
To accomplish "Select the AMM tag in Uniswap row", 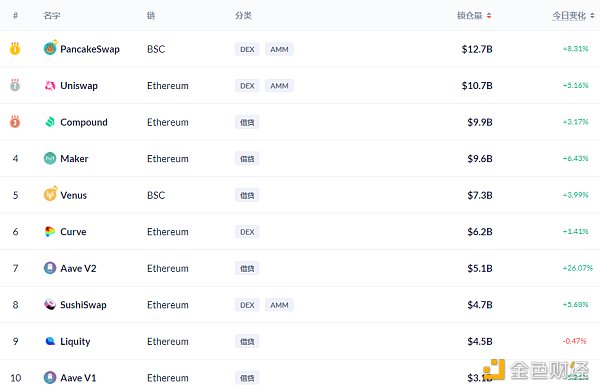I will [279, 86].
